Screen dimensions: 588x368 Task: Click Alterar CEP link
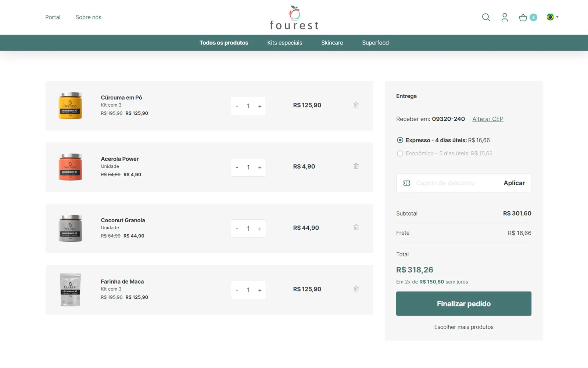488,119
